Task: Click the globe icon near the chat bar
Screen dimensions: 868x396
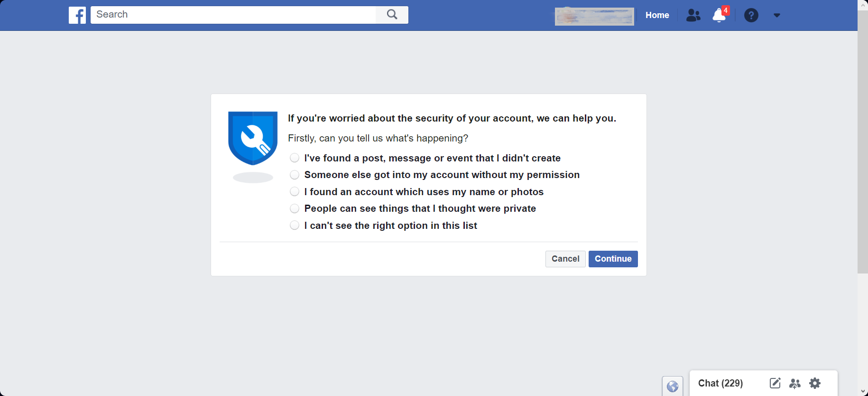Action: click(x=672, y=387)
